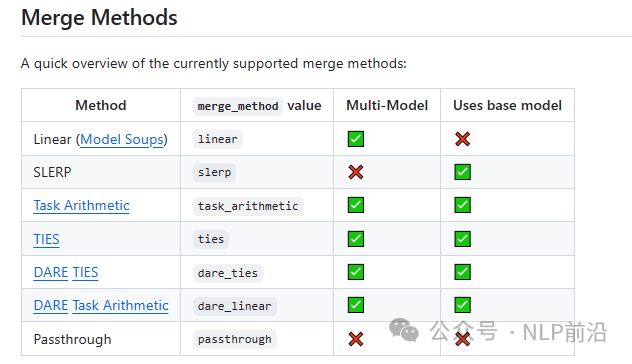Click the dare_linear code value
The height and width of the screenshot is (364, 632).
pyautogui.click(x=235, y=306)
